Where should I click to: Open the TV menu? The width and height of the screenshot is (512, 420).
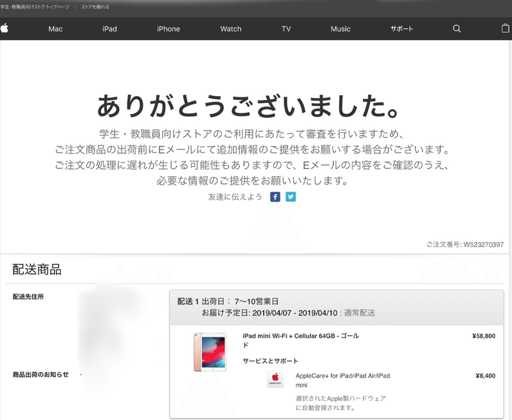[286, 29]
